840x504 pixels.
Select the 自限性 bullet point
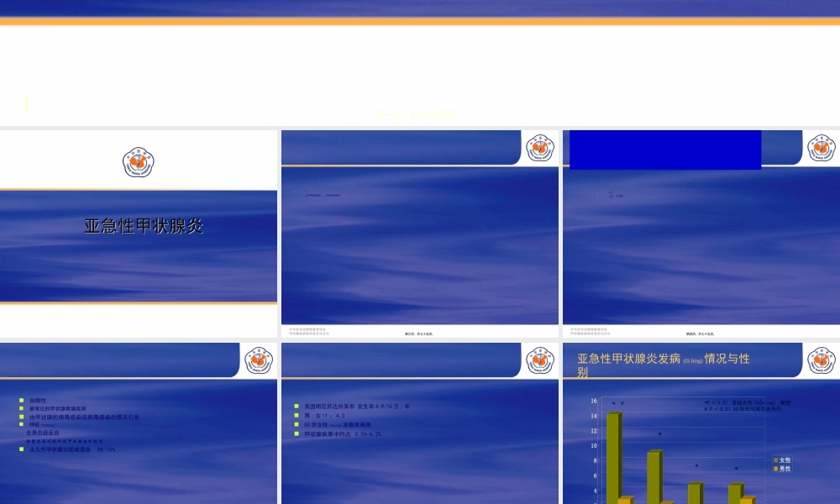[x=38, y=400]
